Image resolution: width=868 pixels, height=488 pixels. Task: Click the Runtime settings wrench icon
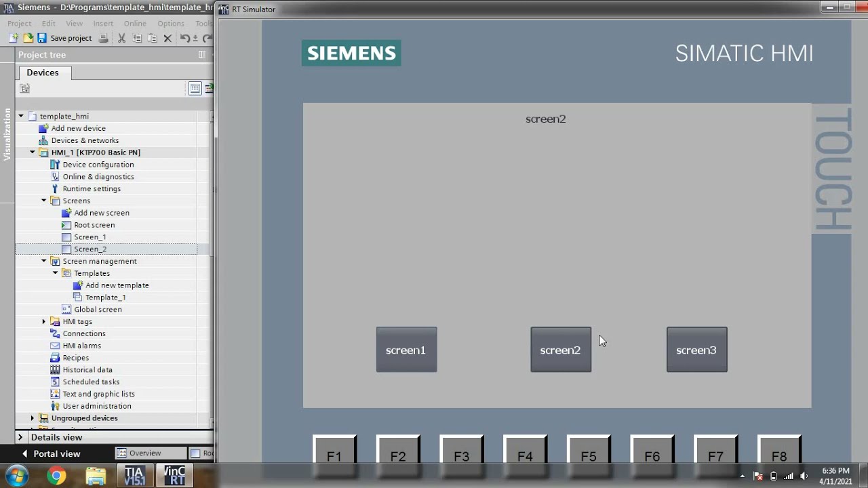55,188
